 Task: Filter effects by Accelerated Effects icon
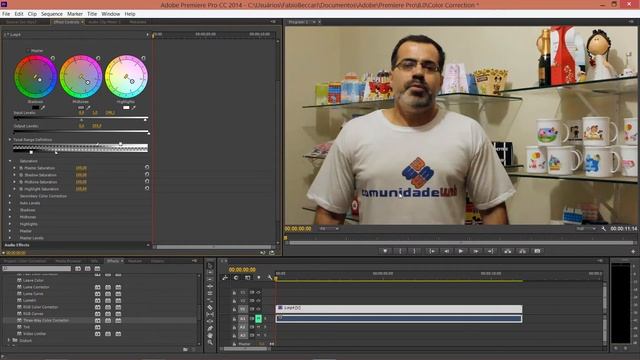78,269
